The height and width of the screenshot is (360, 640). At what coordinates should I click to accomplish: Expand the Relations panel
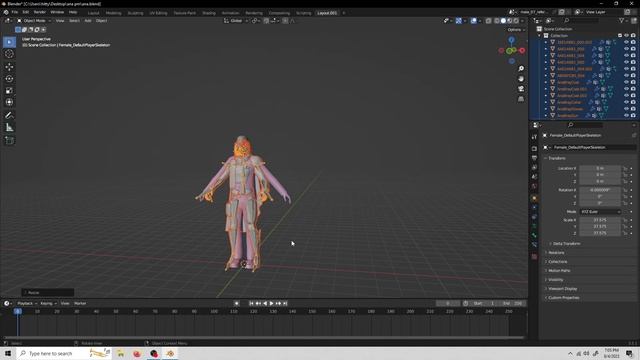[556, 253]
